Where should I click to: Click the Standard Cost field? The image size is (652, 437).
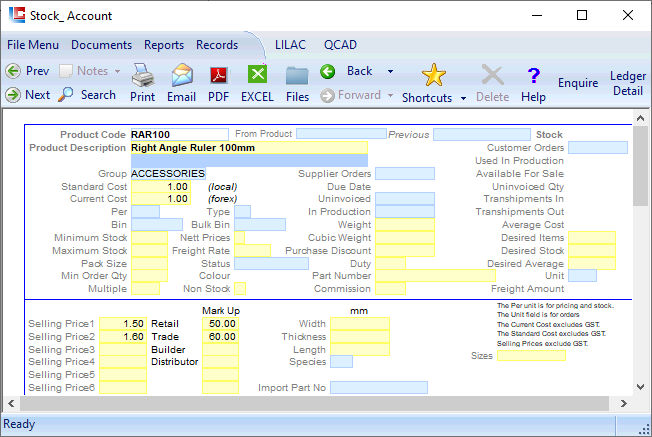coord(161,187)
